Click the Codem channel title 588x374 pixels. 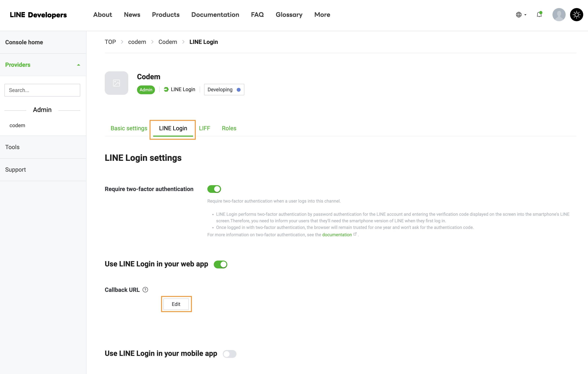click(x=148, y=77)
